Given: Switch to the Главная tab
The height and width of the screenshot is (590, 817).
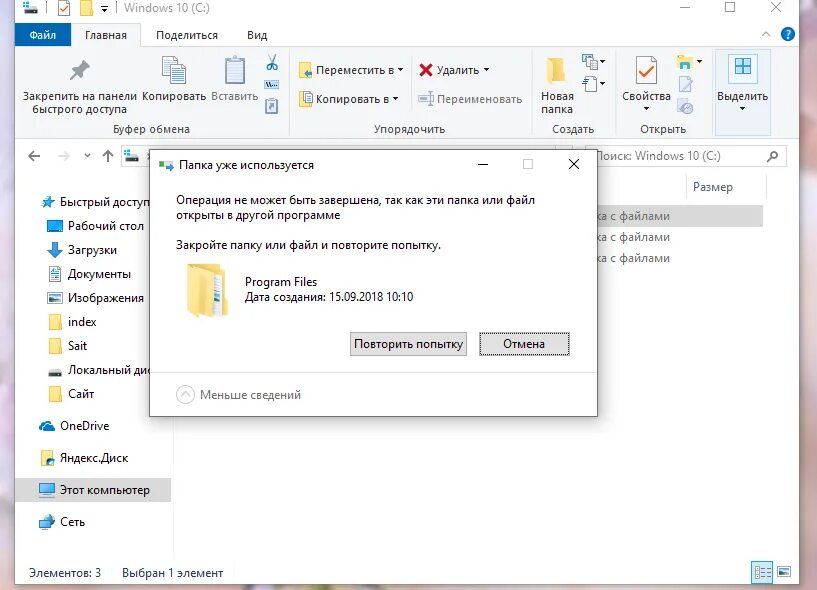Looking at the screenshot, I should (106, 35).
